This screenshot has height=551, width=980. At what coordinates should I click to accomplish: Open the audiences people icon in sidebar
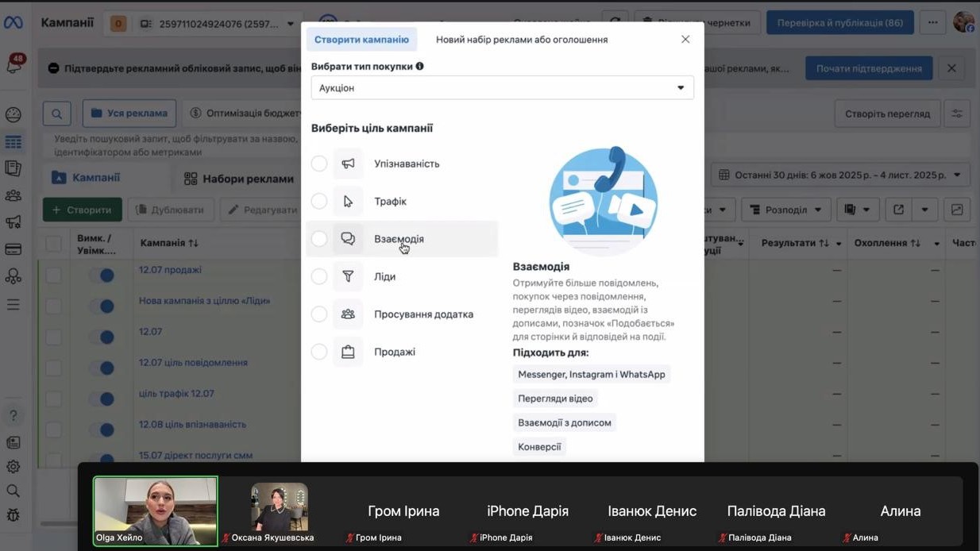pos(14,195)
